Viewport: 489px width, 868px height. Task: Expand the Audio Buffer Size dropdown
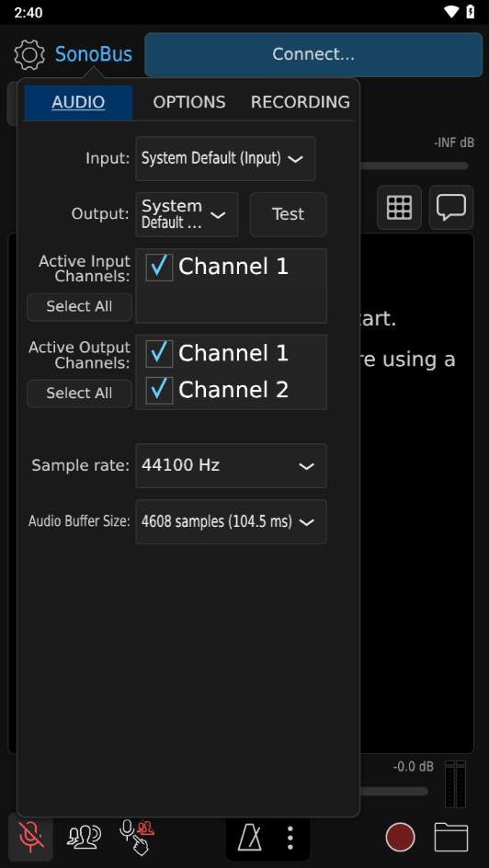click(232, 521)
